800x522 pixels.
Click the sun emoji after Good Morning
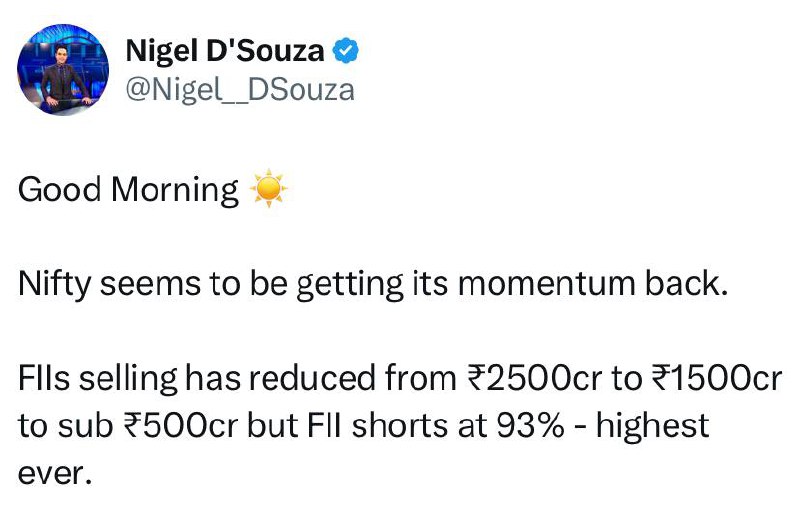pyautogui.click(x=269, y=189)
